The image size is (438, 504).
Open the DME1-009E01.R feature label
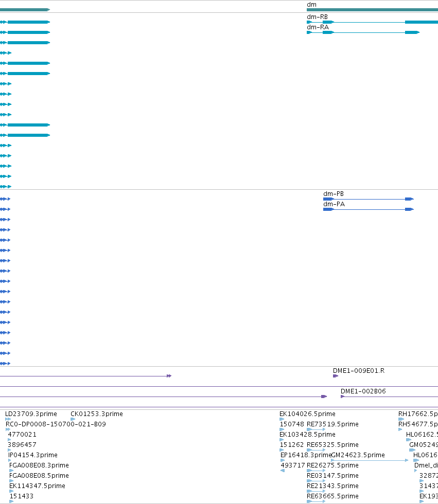tap(359, 371)
